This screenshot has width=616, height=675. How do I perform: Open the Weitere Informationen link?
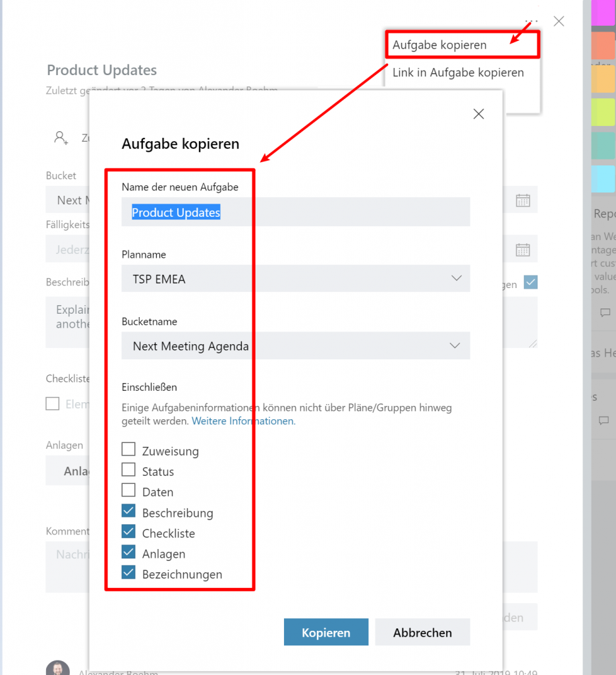(243, 421)
